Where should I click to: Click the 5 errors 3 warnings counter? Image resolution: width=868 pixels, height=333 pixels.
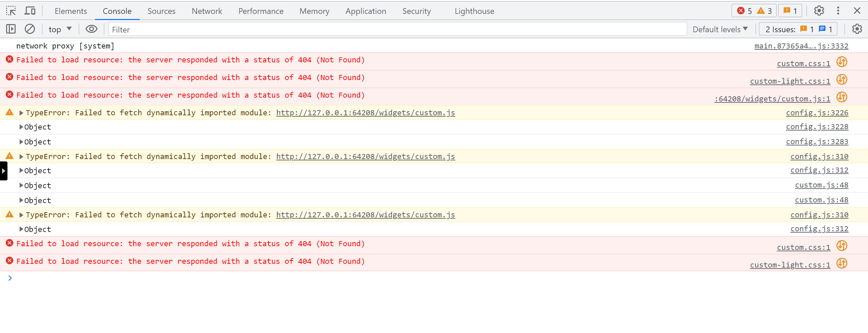pos(754,11)
